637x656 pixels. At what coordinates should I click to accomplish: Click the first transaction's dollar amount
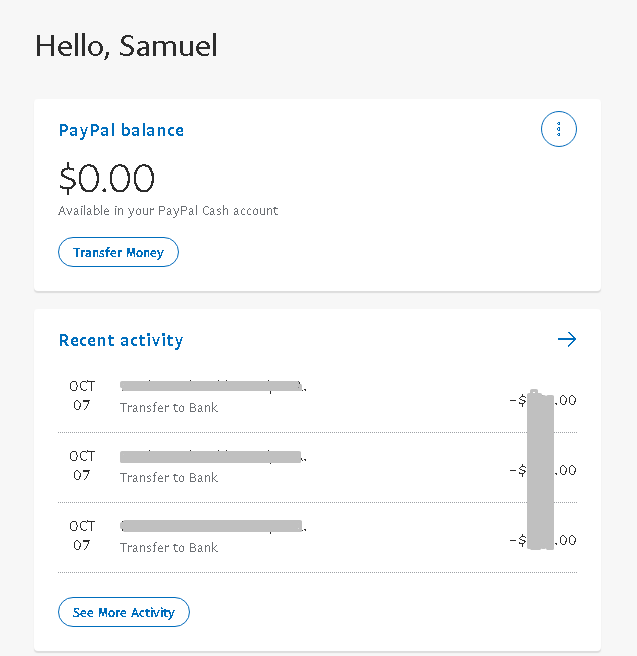click(x=542, y=400)
